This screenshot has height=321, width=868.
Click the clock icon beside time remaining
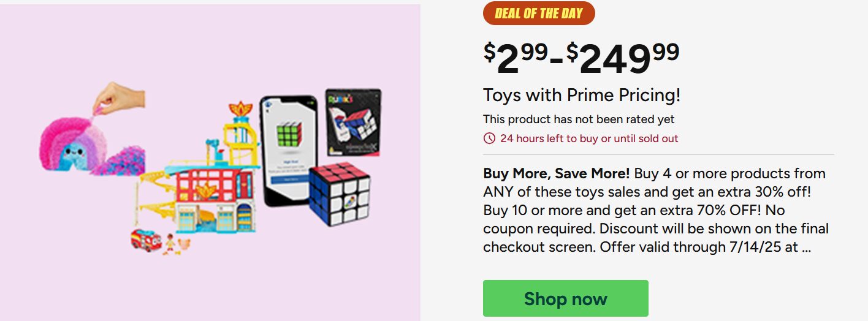[489, 138]
